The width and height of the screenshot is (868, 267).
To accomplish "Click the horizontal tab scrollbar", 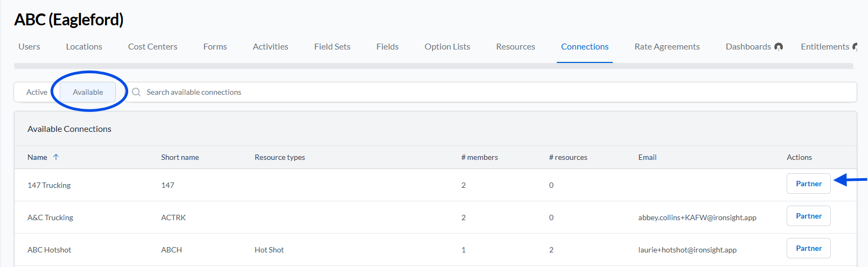I will click(x=433, y=66).
